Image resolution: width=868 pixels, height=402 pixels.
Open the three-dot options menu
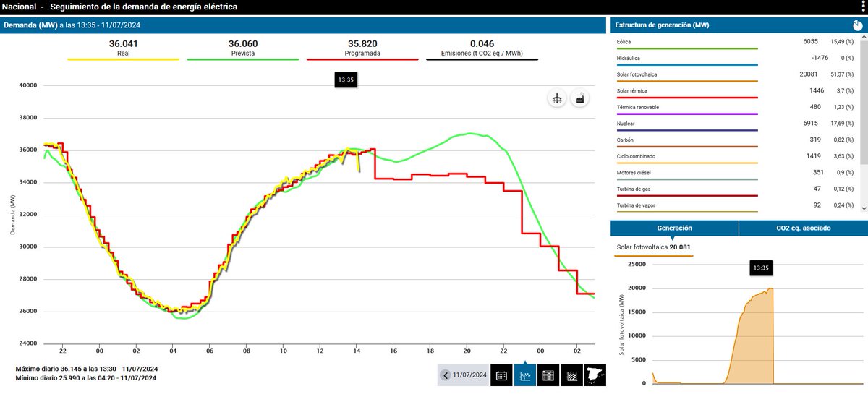click(863, 7)
